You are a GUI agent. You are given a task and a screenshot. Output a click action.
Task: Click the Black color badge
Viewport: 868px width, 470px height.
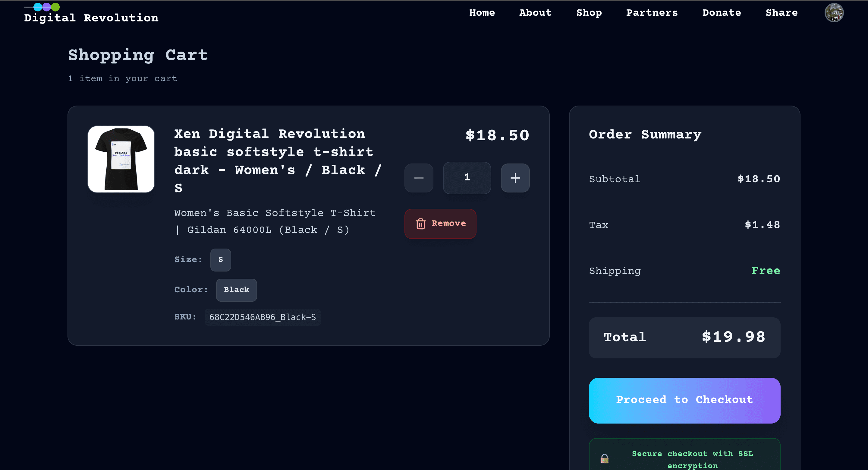pyautogui.click(x=236, y=290)
